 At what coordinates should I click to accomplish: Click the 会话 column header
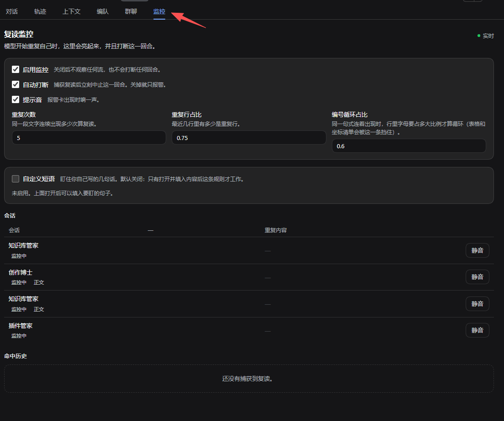[x=14, y=230]
